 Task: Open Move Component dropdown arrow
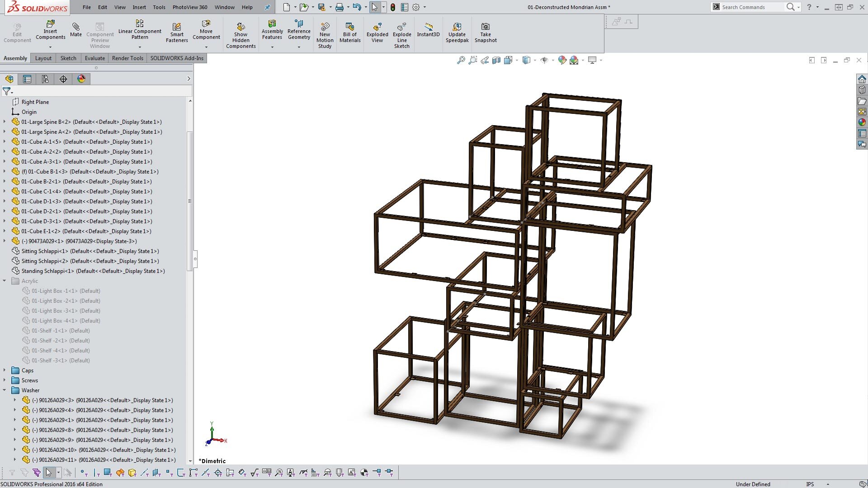coord(206,47)
